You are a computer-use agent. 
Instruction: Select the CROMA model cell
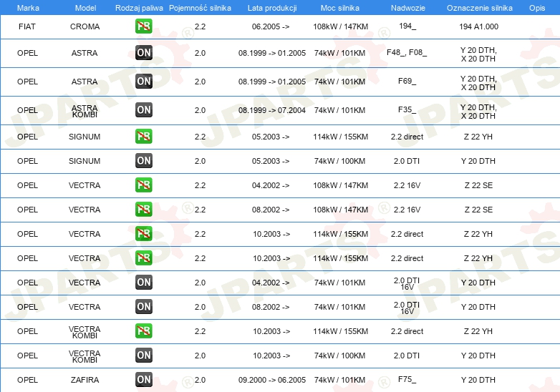pyautogui.click(x=85, y=26)
